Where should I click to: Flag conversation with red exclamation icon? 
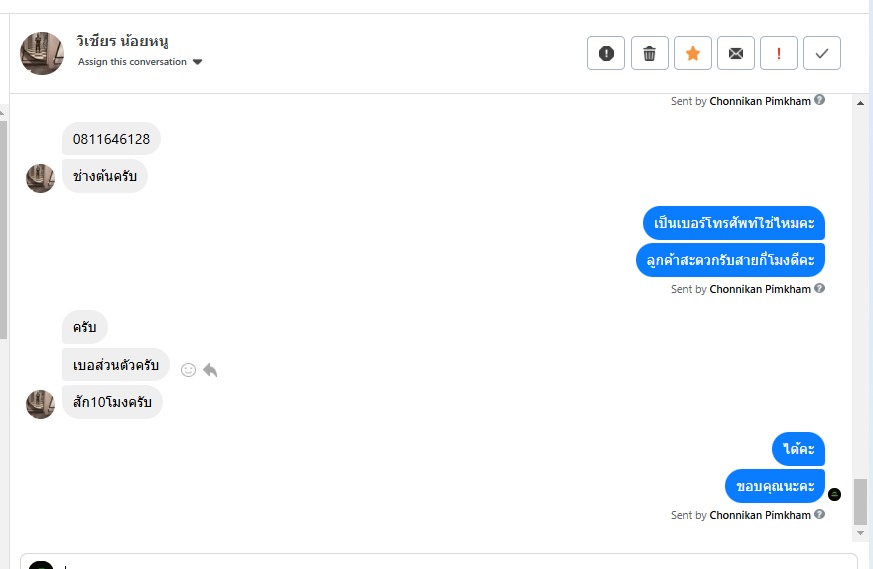(779, 54)
